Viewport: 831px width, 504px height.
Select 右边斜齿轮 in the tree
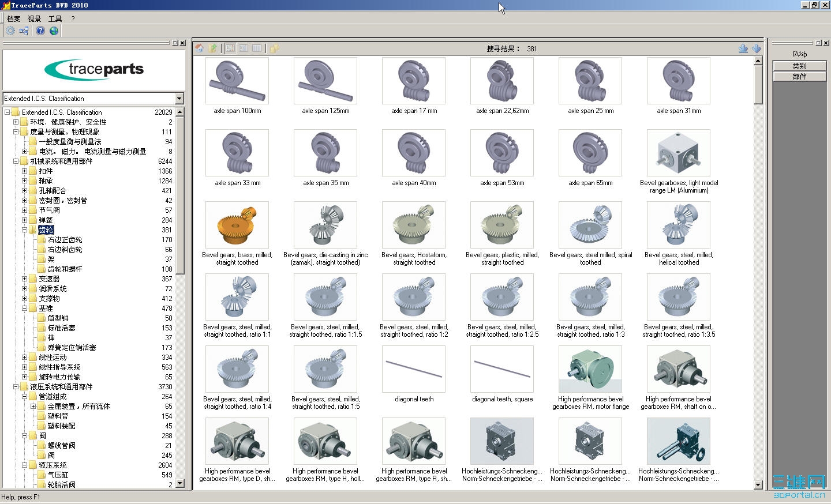click(x=65, y=250)
